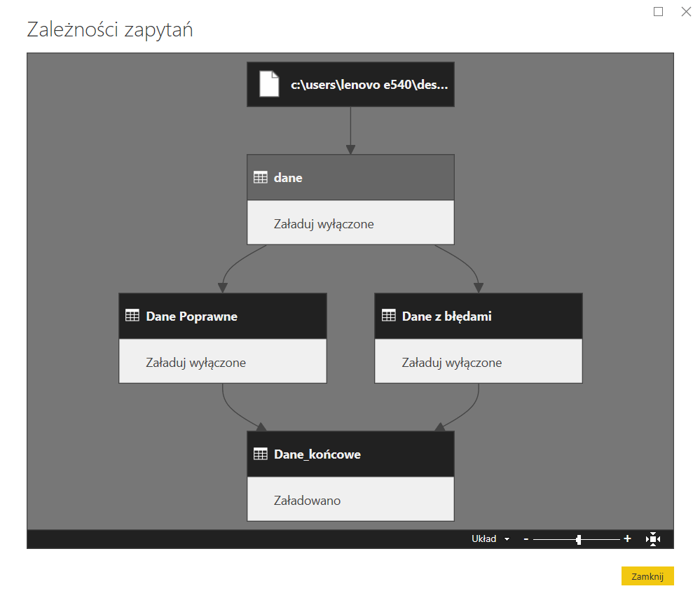This screenshot has height=612, width=700.
Task: Fit the diagram to screen with the bottom-bar icon
Action: (x=653, y=538)
